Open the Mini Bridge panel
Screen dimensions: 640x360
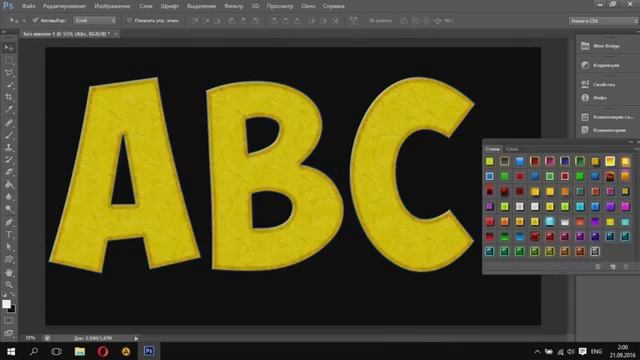(x=607, y=46)
